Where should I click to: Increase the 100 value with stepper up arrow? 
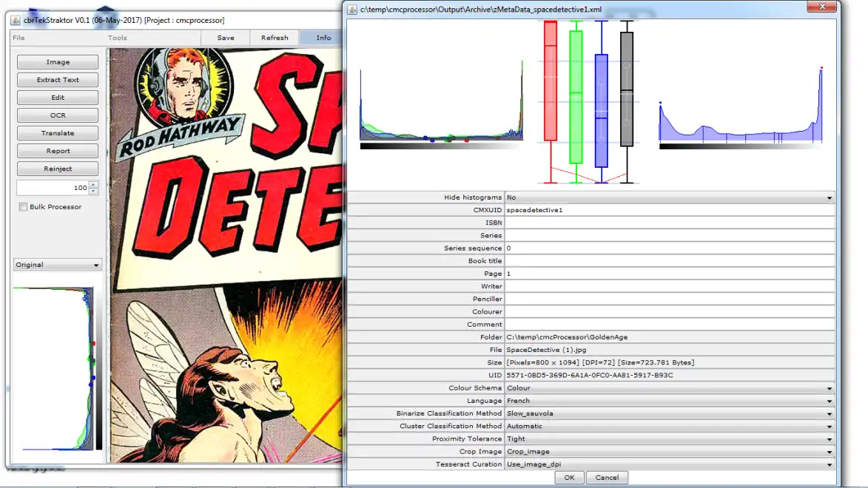(93, 185)
